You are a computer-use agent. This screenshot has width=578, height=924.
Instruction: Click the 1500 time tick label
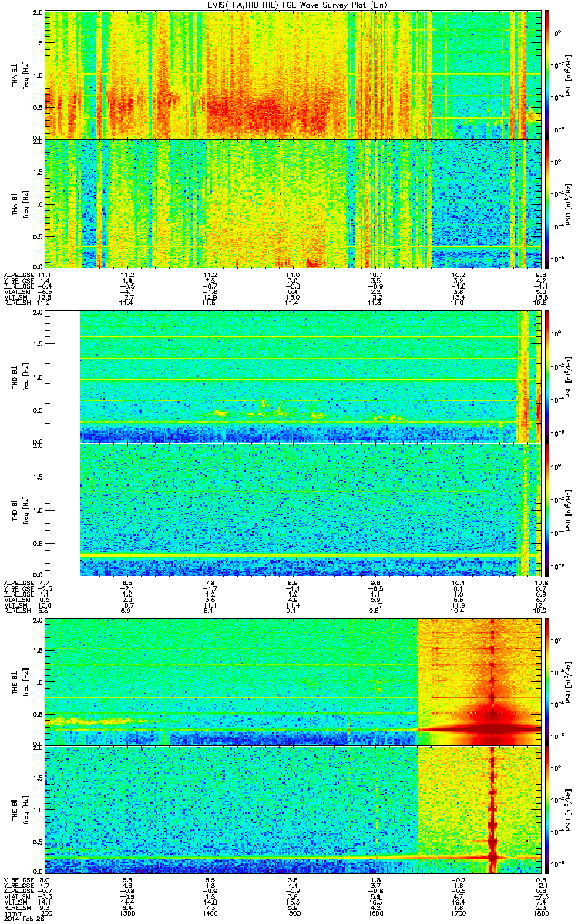294,914
